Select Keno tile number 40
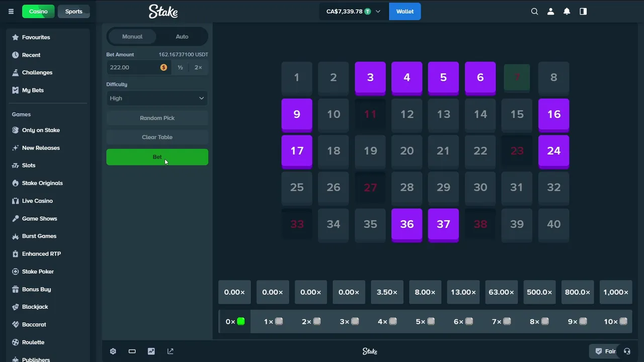The width and height of the screenshot is (644, 362). tap(554, 225)
